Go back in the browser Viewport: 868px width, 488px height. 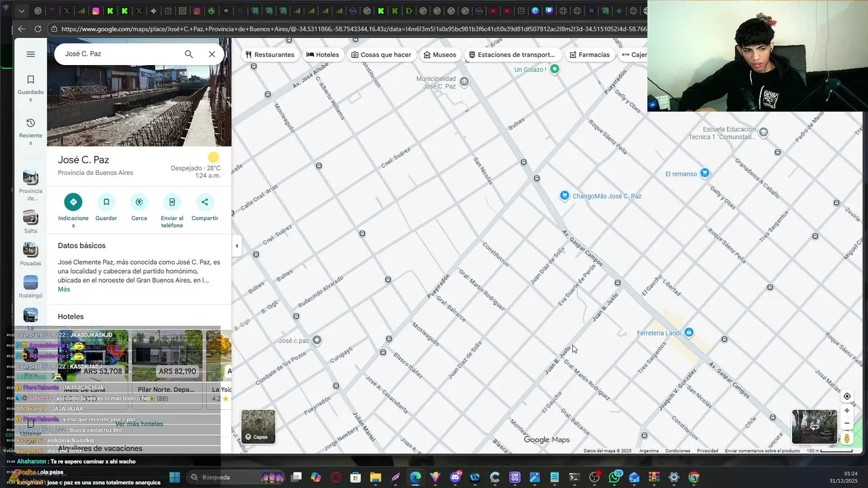coord(22,29)
